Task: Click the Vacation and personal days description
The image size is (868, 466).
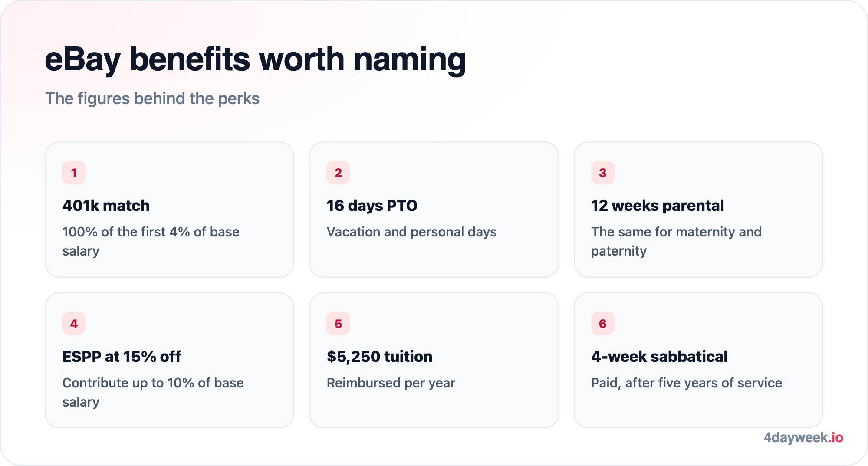Action: 411,232
